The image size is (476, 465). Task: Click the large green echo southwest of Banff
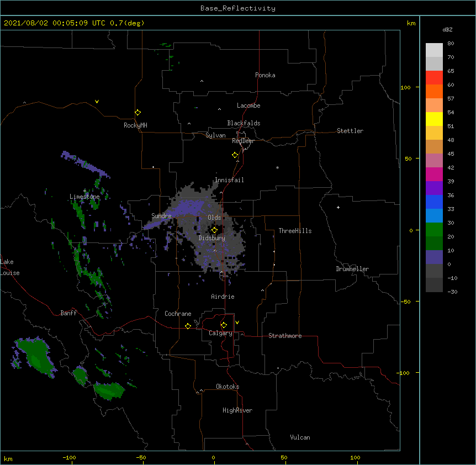[37, 356]
